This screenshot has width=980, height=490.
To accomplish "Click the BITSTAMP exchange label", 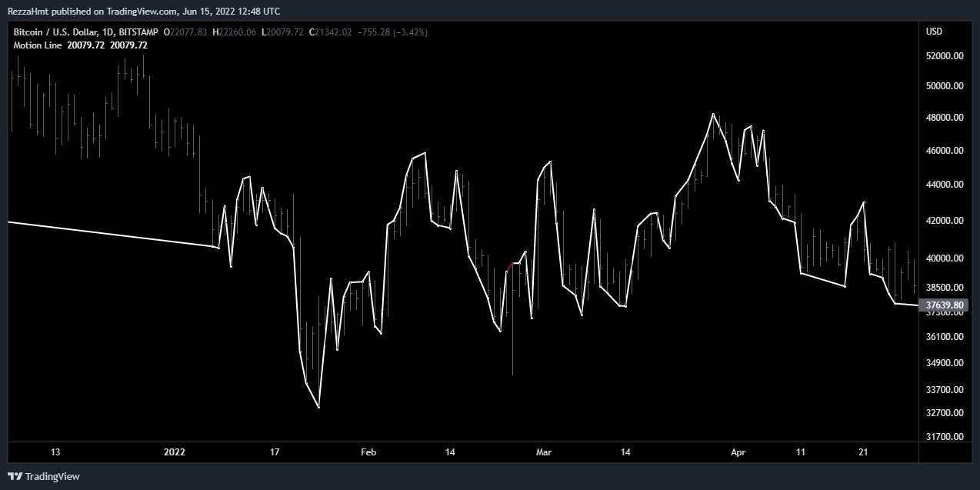I will point(139,32).
